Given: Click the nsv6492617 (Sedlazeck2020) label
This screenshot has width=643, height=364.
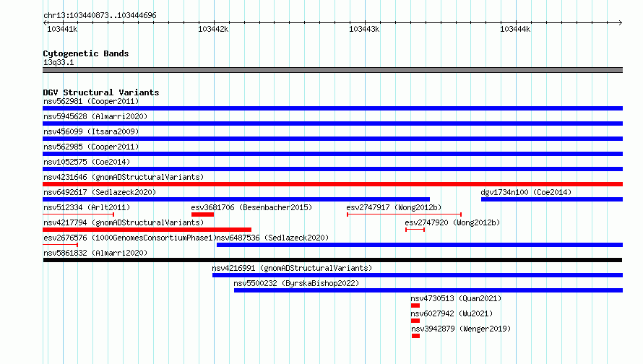Looking at the screenshot, I should pos(100,192).
